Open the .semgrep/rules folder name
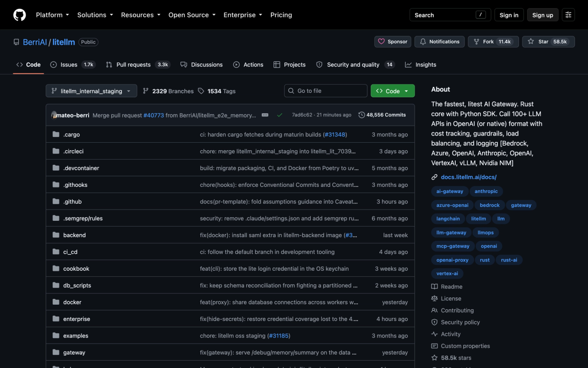The image size is (588, 368). click(x=83, y=218)
